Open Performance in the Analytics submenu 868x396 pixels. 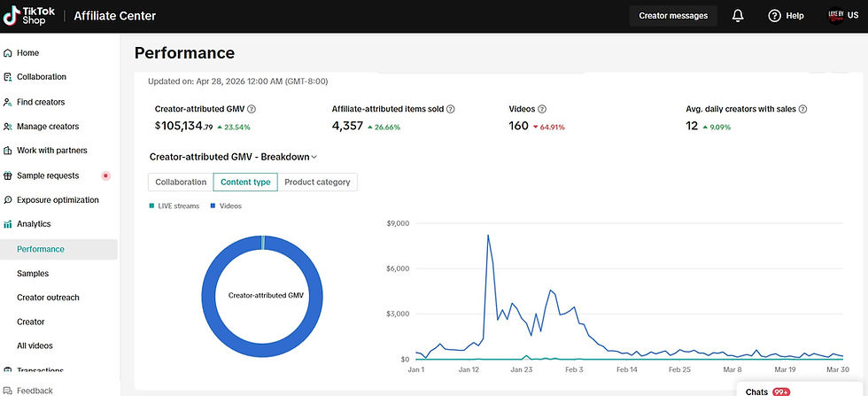[x=58, y=249]
